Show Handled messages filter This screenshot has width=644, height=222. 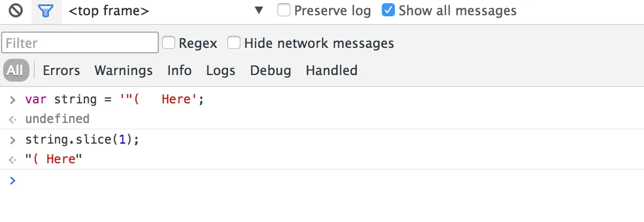coord(331,70)
